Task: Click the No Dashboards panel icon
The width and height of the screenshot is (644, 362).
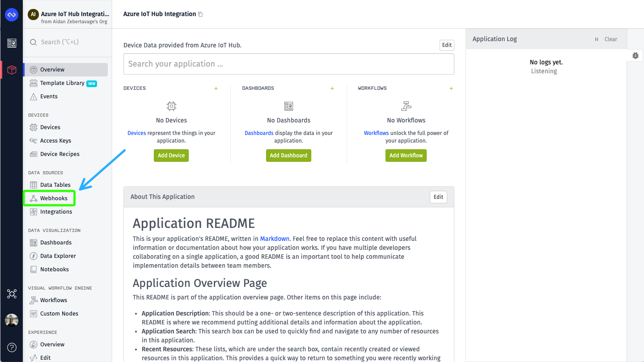Action: click(288, 106)
